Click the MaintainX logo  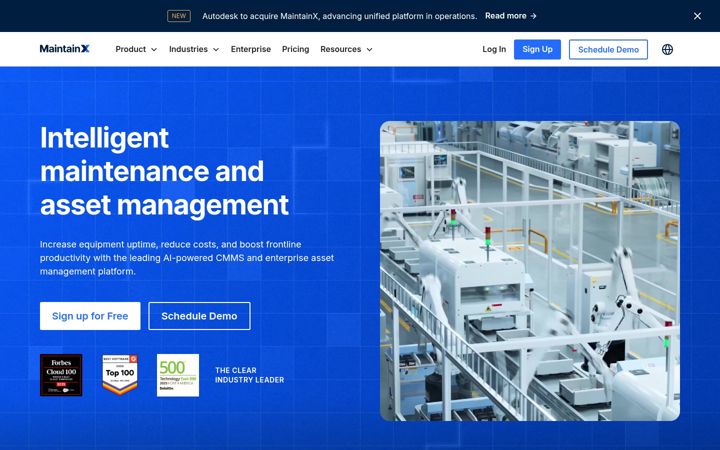click(65, 49)
